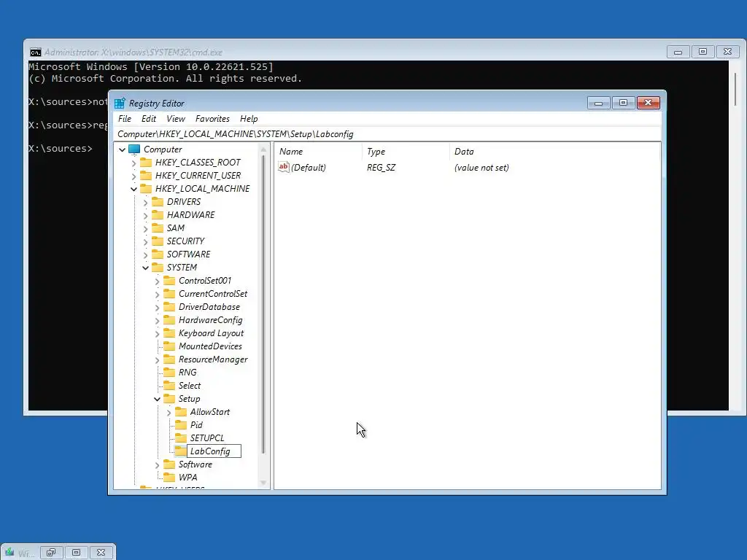Open the File menu
Screen dimensions: 747x560
[x=125, y=119]
